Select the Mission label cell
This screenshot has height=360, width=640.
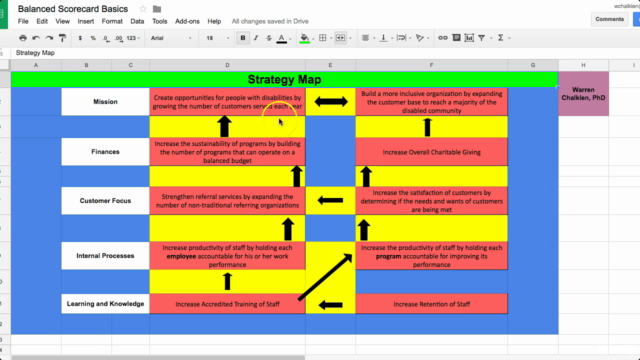click(x=105, y=102)
